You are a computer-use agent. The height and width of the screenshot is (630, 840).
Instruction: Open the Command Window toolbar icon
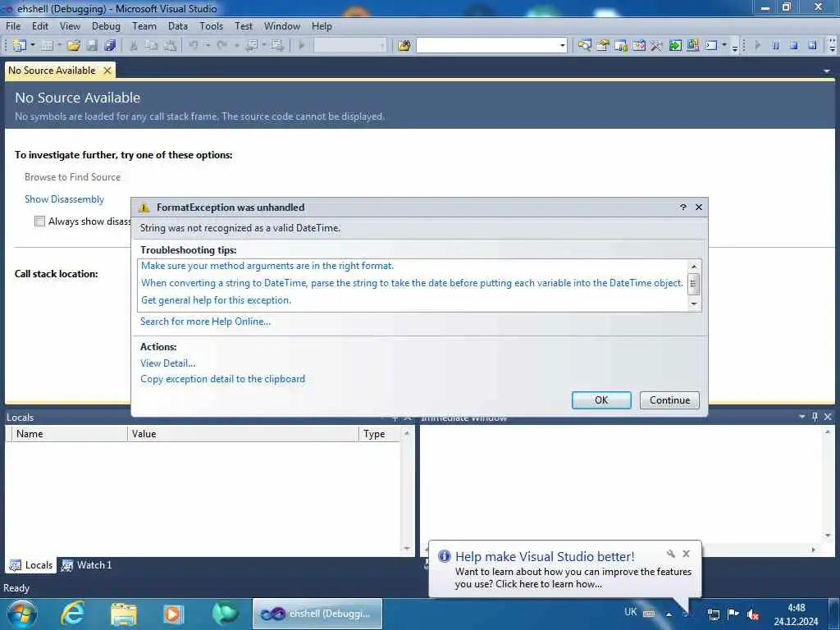pyautogui.click(x=711, y=46)
